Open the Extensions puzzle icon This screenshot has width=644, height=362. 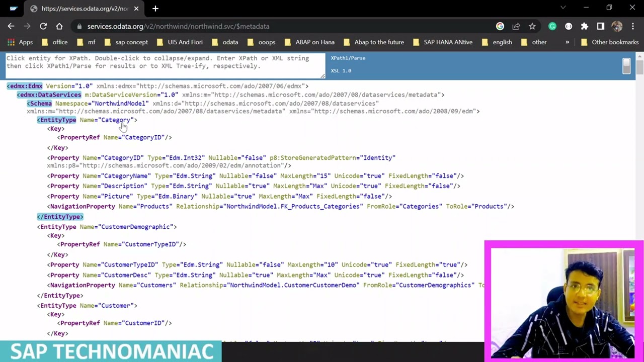(584, 26)
